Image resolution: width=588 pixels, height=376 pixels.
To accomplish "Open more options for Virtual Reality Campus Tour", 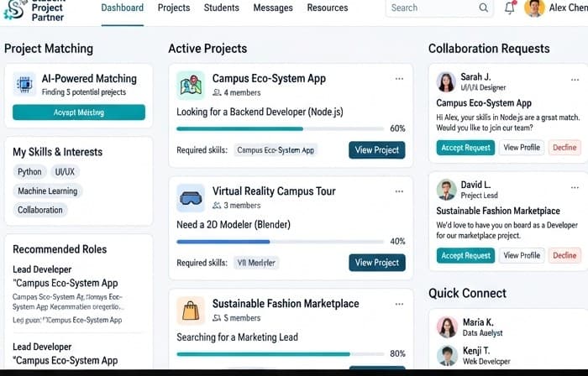I will pyautogui.click(x=399, y=191).
